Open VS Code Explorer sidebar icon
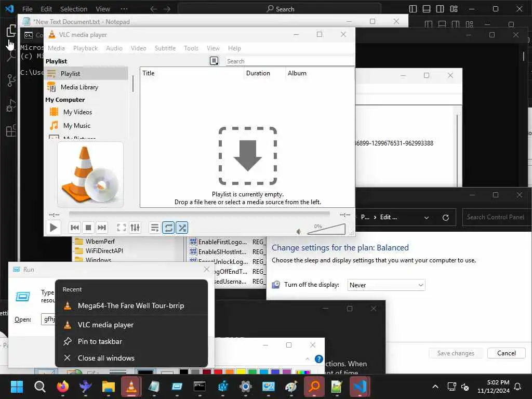This screenshot has height=399, width=532. coord(11,31)
